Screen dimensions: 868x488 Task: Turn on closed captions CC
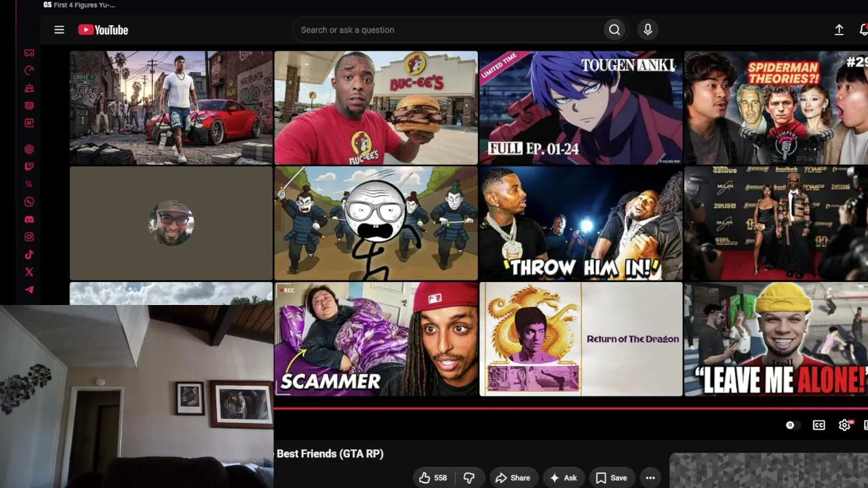(x=819, y=426)
